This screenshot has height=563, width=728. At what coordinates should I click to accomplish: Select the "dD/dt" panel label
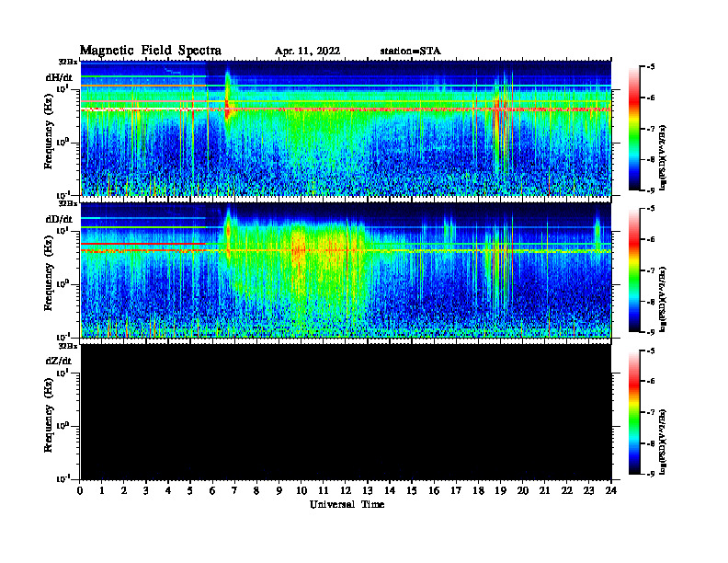point(59,219)
